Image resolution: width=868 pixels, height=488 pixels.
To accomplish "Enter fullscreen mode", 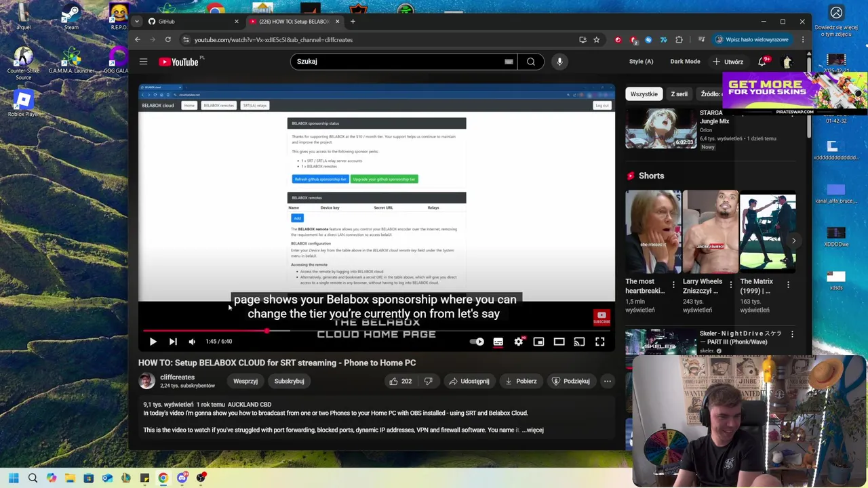I will pyautogui.click(x=600, y=342).
